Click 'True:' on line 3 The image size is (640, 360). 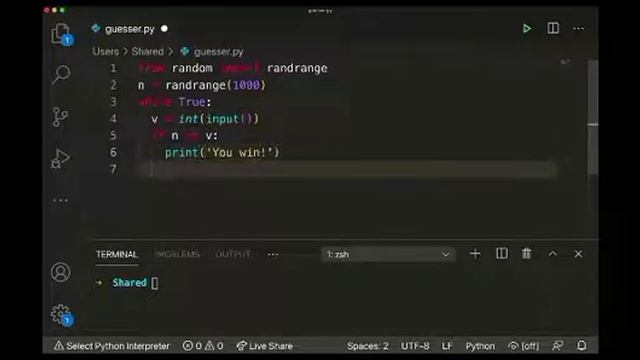195,102
